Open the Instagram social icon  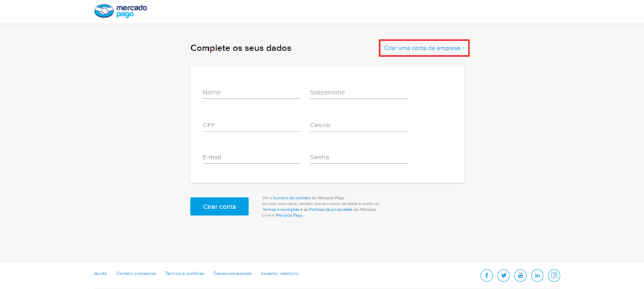[554, 275]
